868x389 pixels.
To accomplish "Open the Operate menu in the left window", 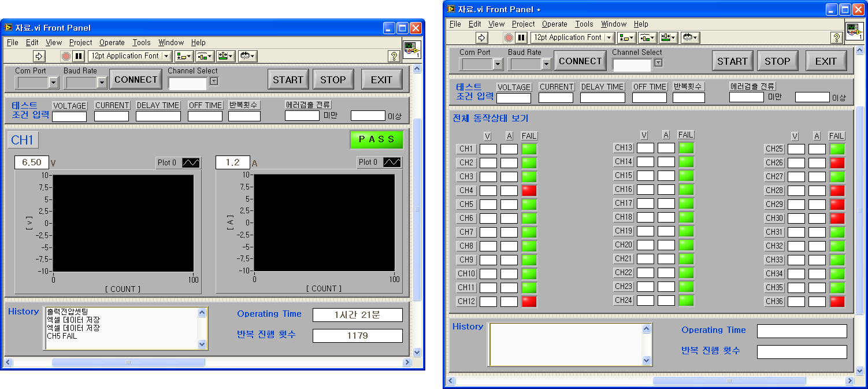I will (112, 42).
